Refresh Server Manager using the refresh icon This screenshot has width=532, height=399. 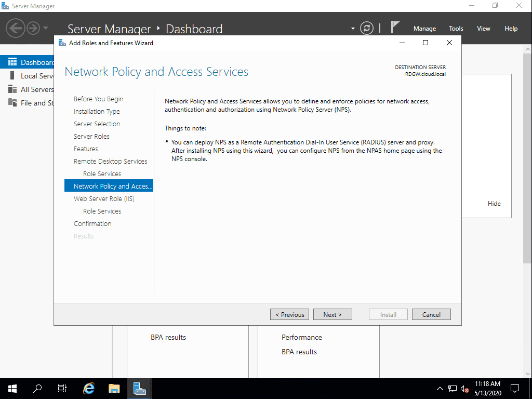coord(367,29)
